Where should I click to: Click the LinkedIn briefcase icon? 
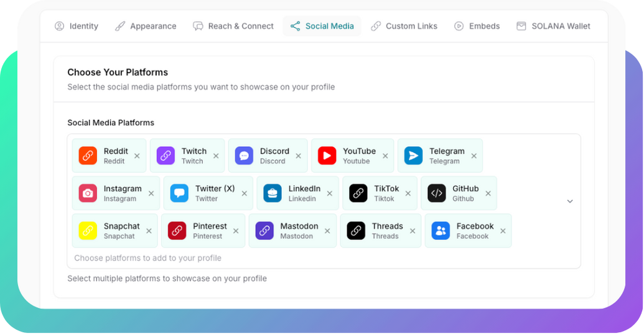(x=273, y=193)
